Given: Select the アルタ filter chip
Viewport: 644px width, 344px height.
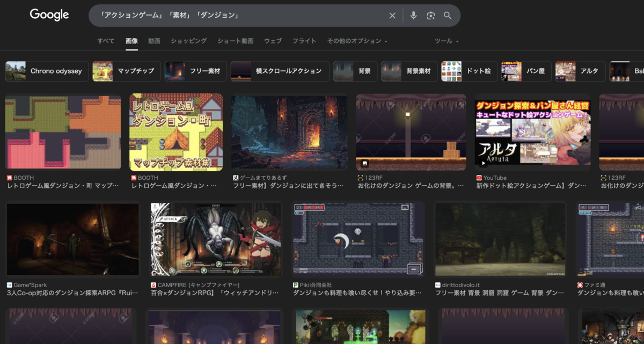Looking at the screenshot, I should 580,71.
